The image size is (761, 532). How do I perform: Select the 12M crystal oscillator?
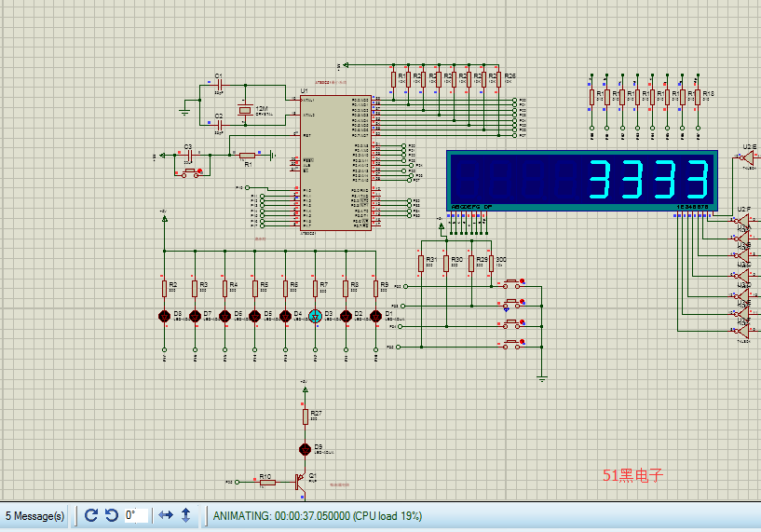[x=245, y=111]
